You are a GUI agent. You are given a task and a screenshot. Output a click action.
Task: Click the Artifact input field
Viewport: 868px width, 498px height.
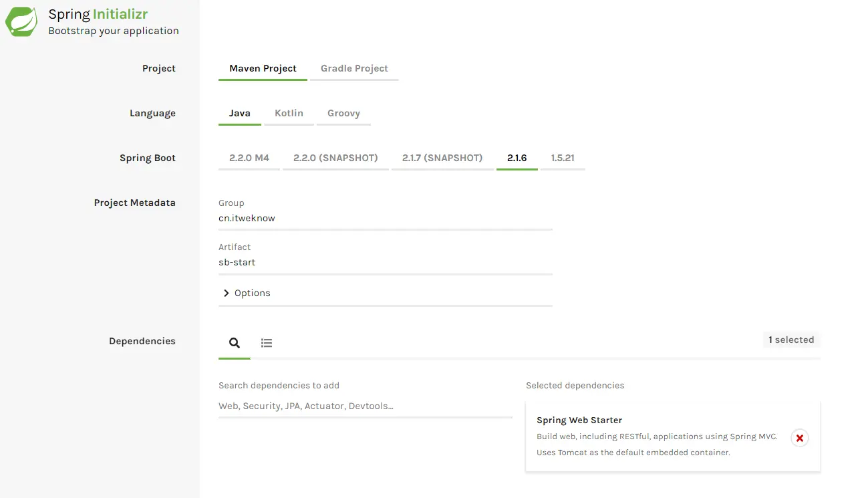(386, 263)
